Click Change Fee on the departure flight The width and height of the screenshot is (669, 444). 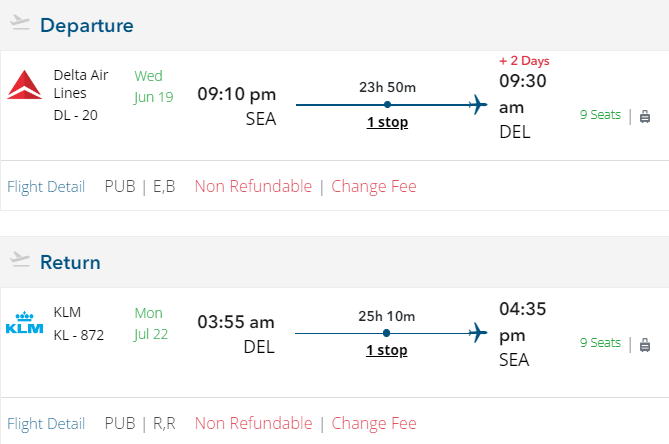[x=374, y=186]
